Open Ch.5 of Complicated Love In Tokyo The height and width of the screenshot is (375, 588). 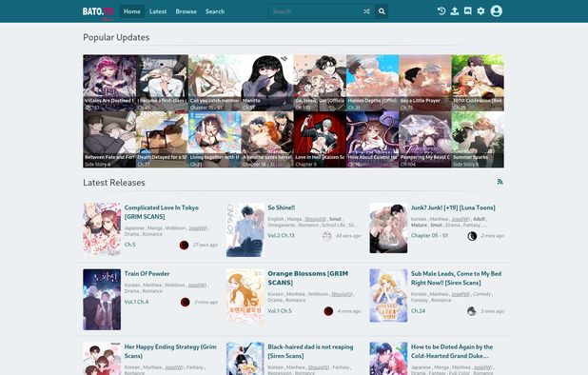[x=129, y=245]
